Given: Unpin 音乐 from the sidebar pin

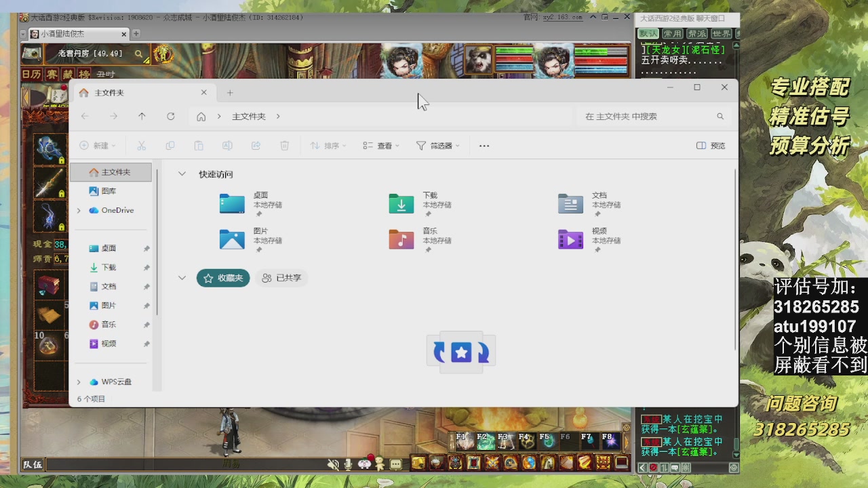Looking at the screenshot, I should pyautogui.click(x=146, y=325).
